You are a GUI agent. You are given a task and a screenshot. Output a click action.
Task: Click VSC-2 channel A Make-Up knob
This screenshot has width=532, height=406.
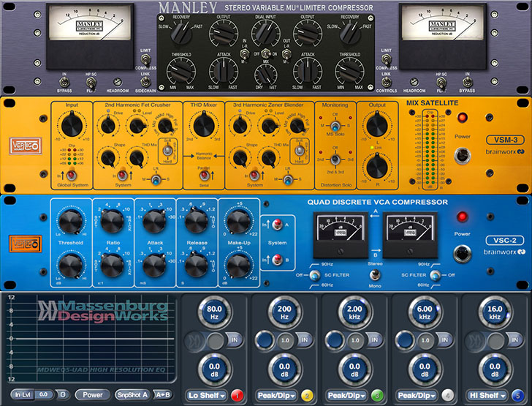239,221
